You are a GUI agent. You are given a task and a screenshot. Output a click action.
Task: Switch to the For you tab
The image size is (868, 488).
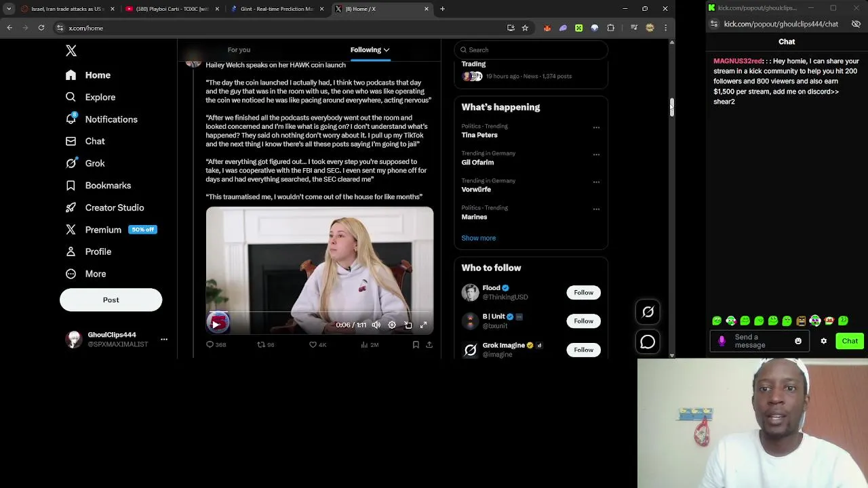[239, 49]
